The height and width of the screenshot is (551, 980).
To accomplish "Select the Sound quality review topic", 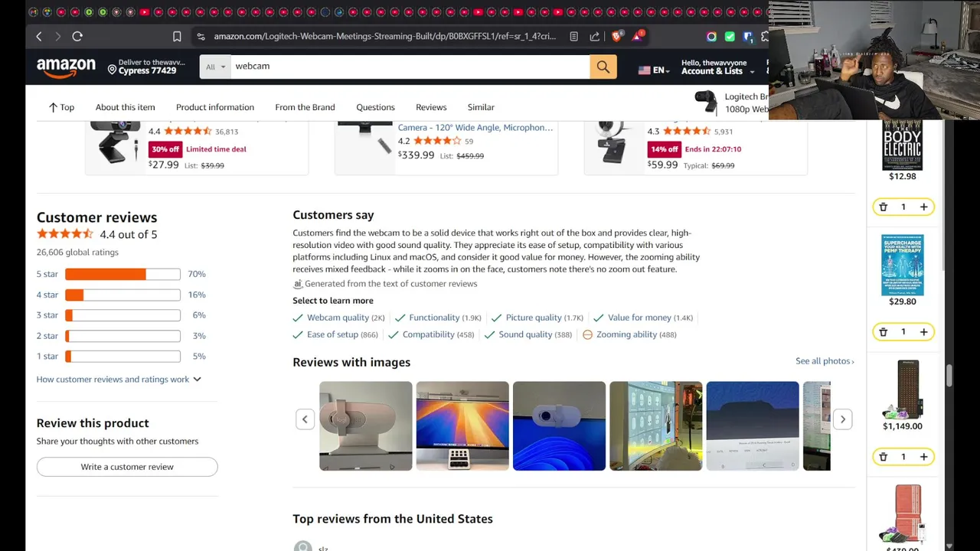I will tap(528, 334).
